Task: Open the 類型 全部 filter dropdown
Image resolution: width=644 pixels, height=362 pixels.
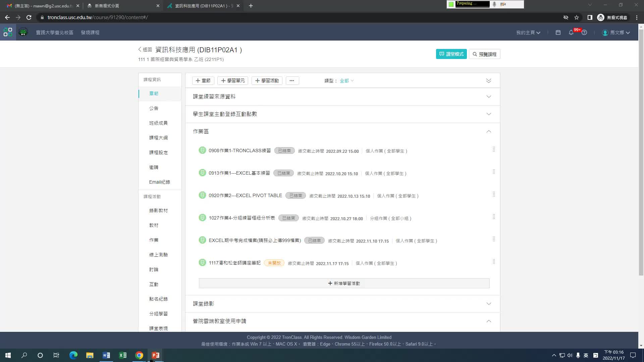Action: click(347, 81)
